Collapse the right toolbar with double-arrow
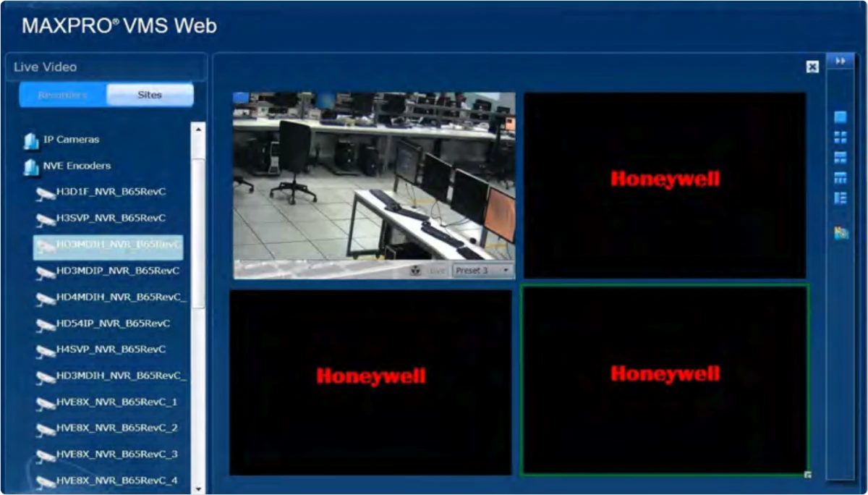Viewport: 868px width, 495px height. coord(841,62)
